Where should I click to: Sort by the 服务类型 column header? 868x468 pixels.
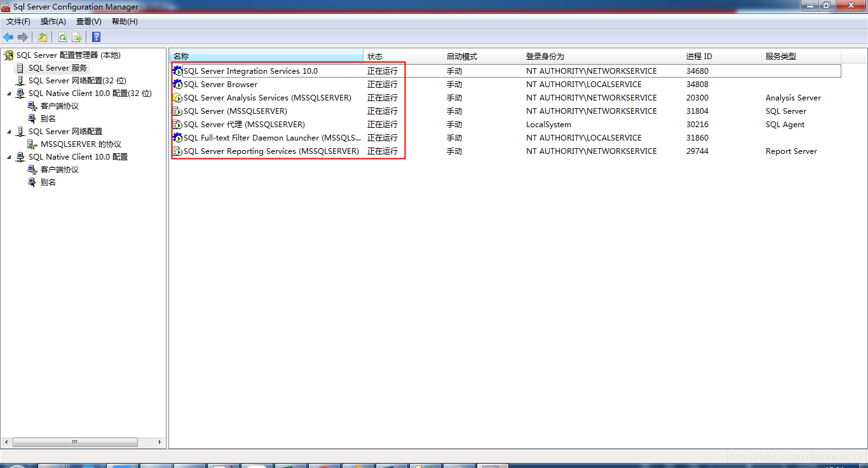801,56
